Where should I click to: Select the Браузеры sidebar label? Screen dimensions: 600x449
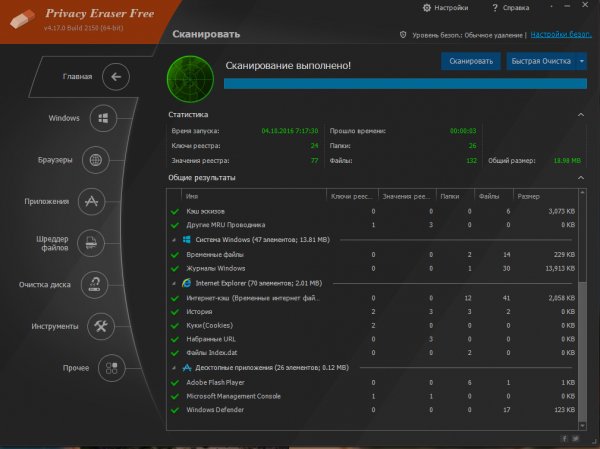[55, 160]
